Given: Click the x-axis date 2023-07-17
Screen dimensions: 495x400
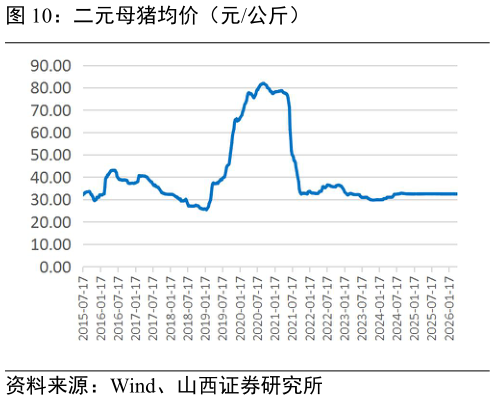Looking at the screenshot, I should click(x=362, y=308).
